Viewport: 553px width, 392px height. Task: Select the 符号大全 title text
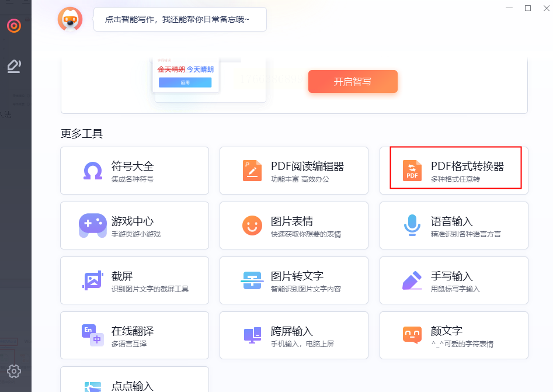[133, 166]
